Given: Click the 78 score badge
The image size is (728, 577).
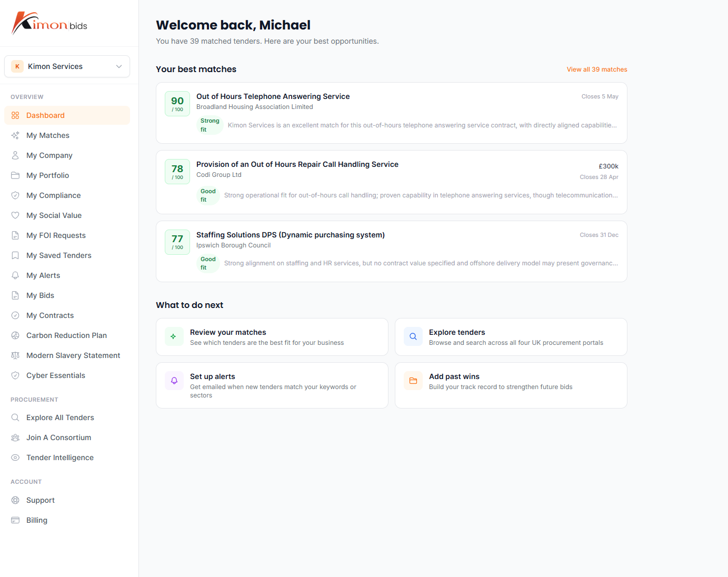Looking at the screenshot, I should pyautogui.click(x=177, y=172).
